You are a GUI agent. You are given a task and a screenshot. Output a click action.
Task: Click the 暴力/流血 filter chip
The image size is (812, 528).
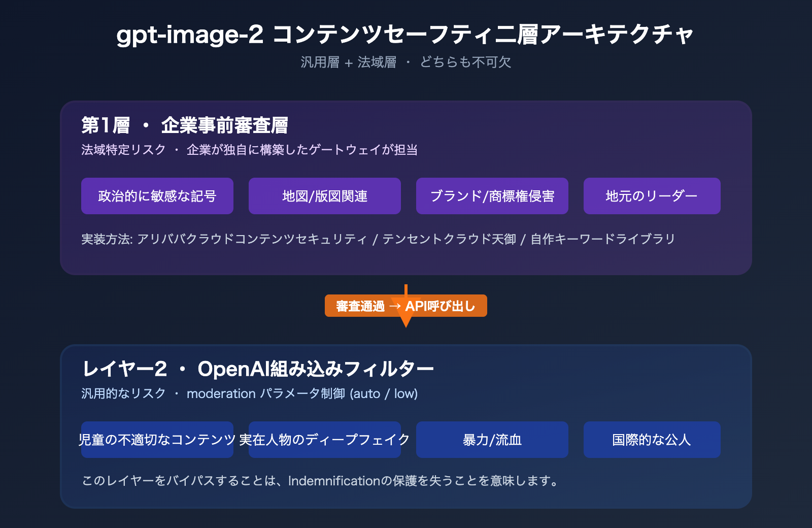(492, 440)
